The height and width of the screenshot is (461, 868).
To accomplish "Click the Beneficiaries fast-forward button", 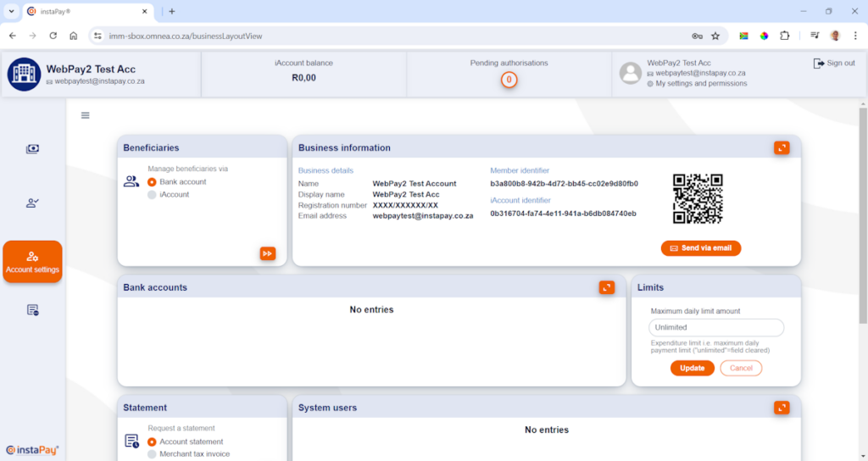I will coord(268,253).
